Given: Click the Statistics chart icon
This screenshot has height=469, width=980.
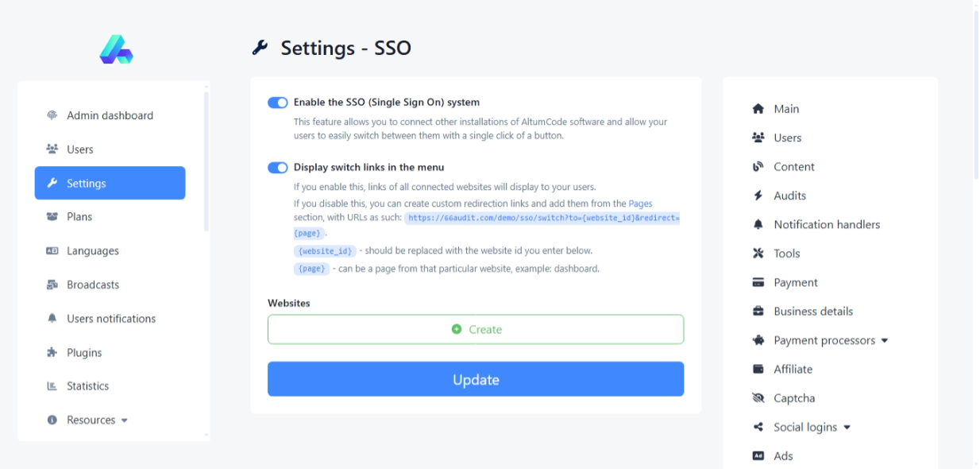Looking at the screenshot, I should [x=52, y=386].
